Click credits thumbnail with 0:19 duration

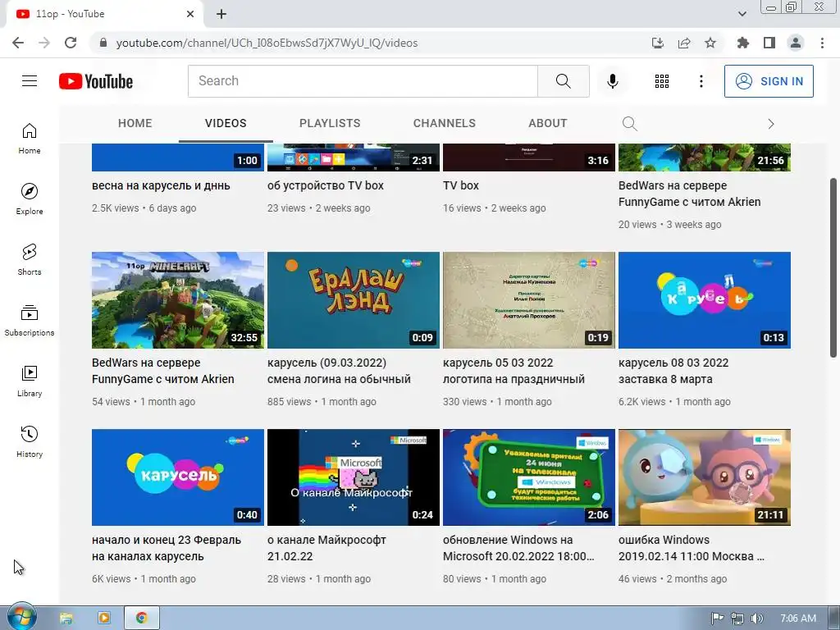coord(529,300)
